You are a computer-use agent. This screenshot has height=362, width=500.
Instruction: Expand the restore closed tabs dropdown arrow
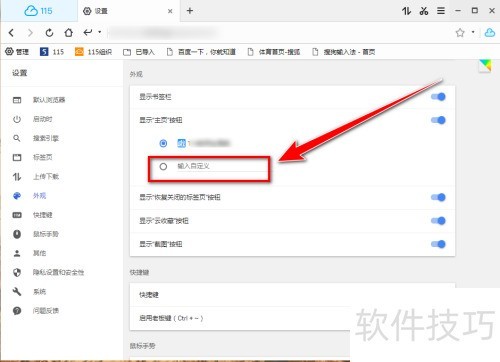tap(100, 32)
